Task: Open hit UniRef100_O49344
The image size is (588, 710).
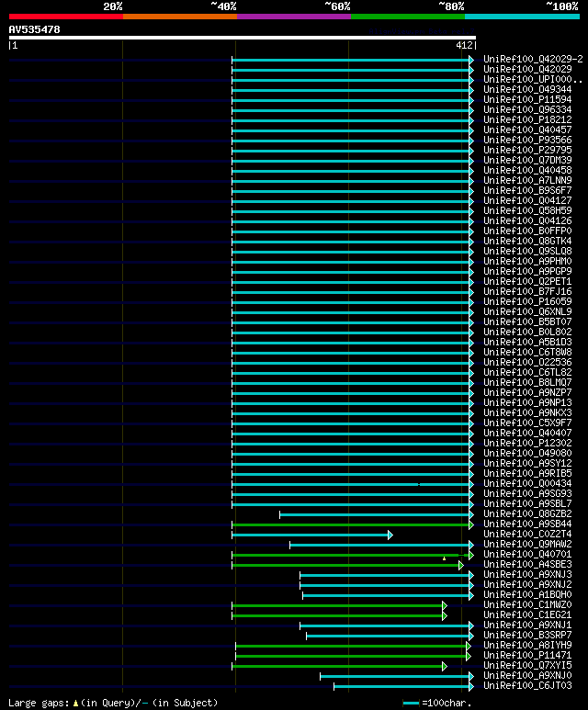Action: coord(527,90)
